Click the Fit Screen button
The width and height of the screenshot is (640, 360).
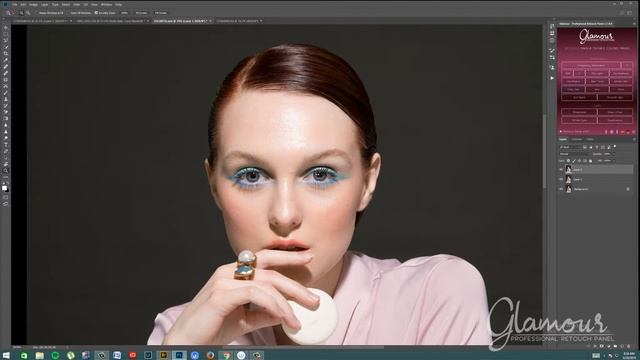click(141, 13)
